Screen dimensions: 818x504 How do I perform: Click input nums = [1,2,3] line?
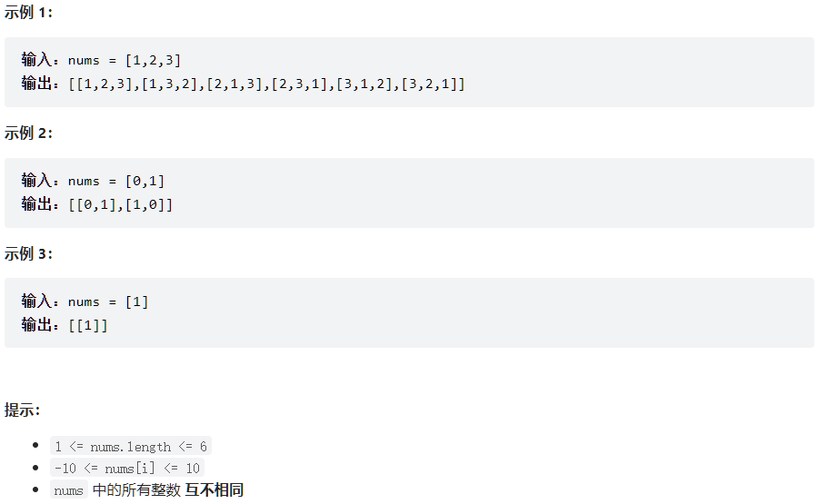(x=101, y=60)
